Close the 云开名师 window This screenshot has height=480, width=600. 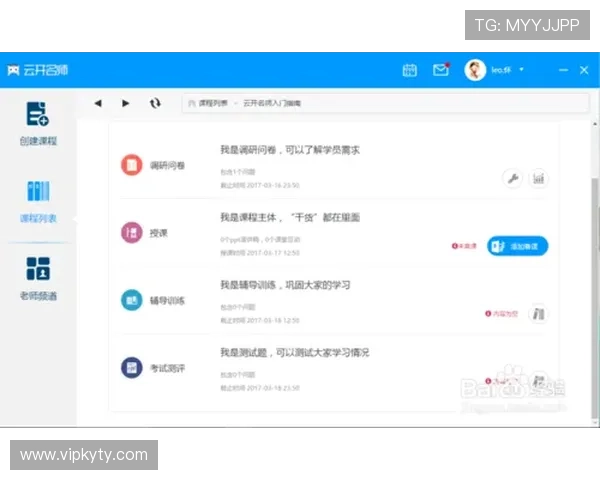click(584, 70)
